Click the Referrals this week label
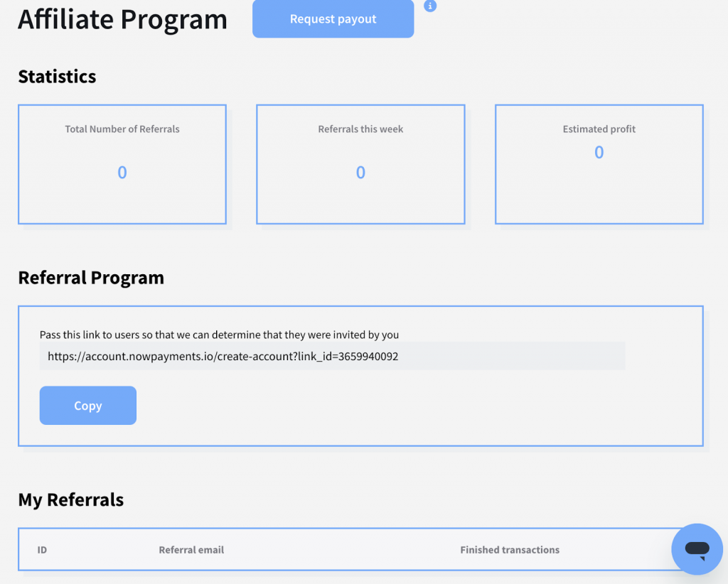728x584 pixels. point(360,129)
